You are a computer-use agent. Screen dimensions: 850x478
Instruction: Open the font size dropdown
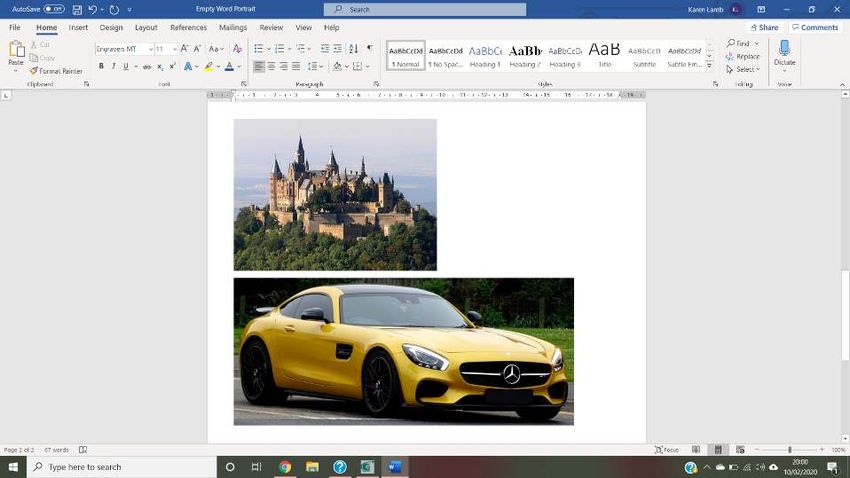click(174, 49)
